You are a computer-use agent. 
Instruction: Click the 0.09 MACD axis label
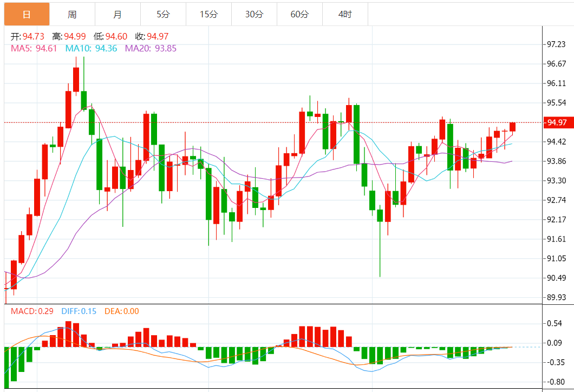(554, 343)
